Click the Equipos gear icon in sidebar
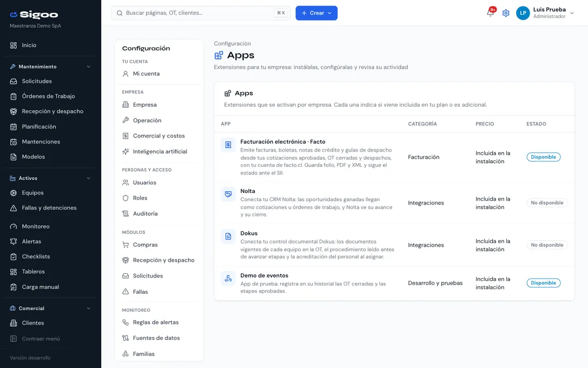The width and height of the screenshot is (588, 368). pyautogui.click(x=14, y=193)
